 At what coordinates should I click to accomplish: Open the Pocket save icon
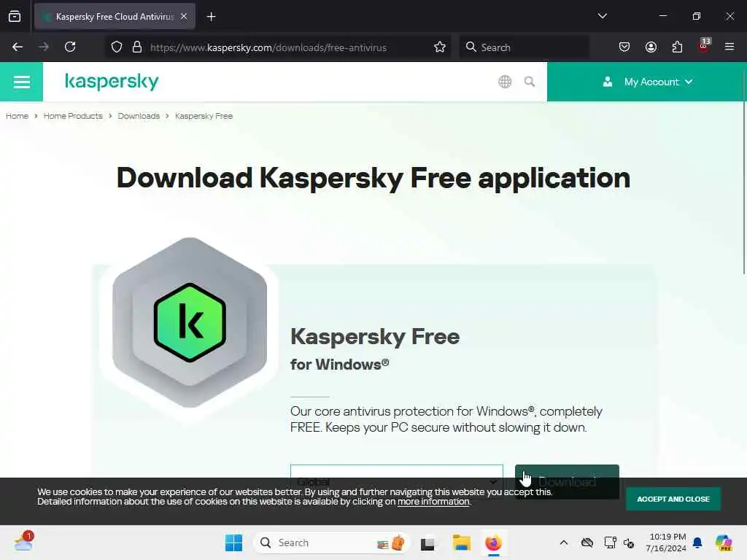click(x=624, y=47)
